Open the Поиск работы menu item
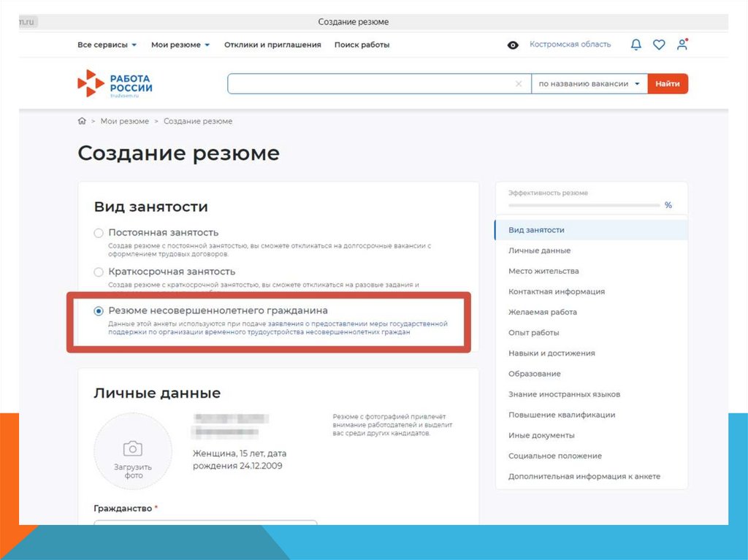Viewport: 748px width, 560px height. (362, 45)
